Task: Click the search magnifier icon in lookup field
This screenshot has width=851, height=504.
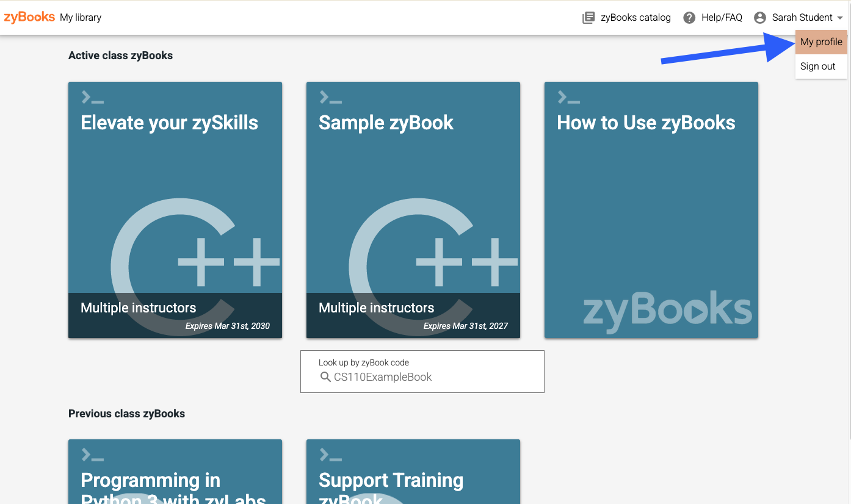Action: pos(325,377)
